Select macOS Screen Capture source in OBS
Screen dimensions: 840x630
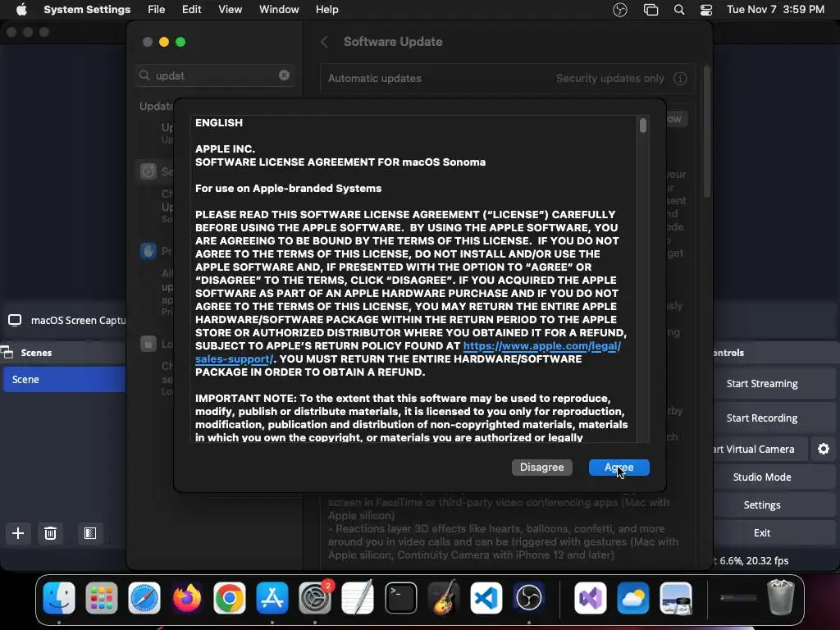tap(67, 321)
